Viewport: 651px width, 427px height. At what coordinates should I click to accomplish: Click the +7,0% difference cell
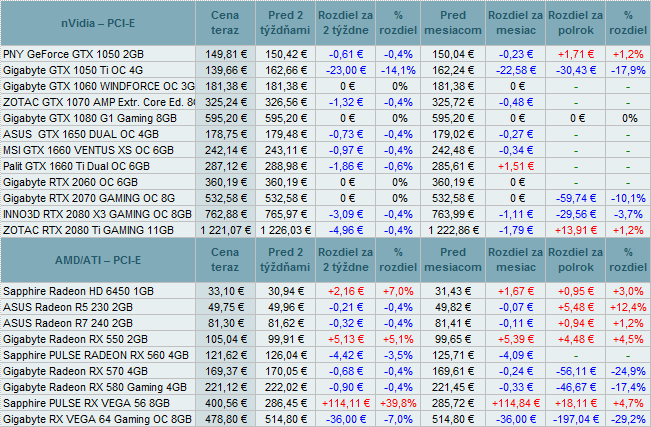tap(398, 292)
